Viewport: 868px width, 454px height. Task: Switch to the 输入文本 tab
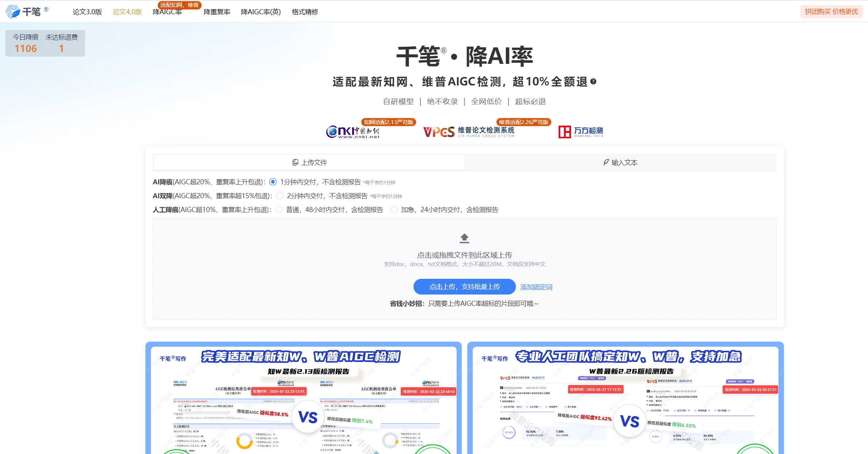(x=621, y=162)
